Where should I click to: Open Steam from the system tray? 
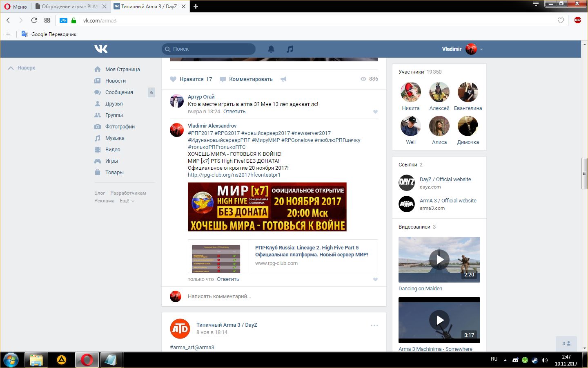[x=535, y=360]
